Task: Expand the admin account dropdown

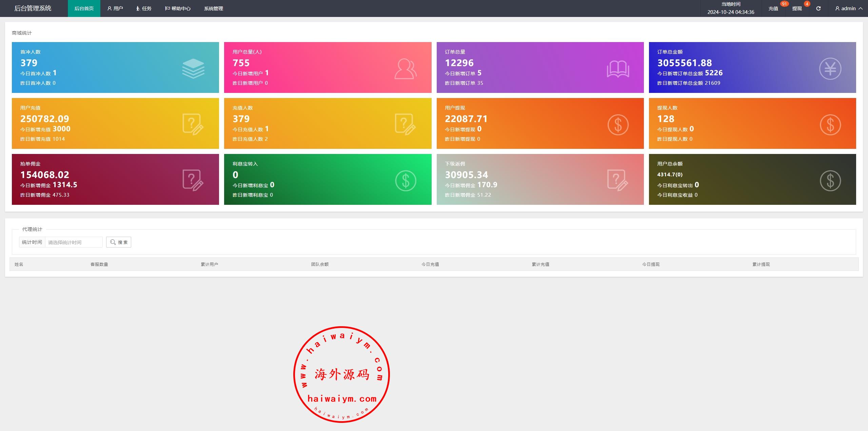Action: click(849, 8)
